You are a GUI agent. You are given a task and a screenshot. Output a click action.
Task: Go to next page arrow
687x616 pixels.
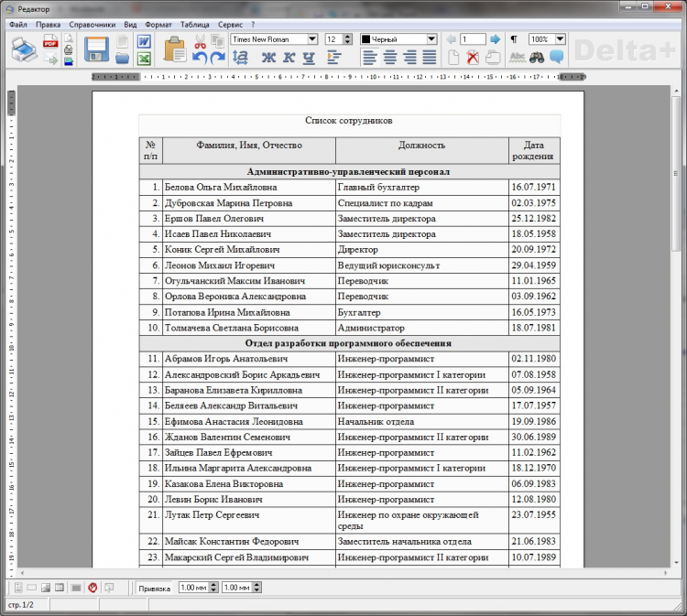click(x=495, y=39)
